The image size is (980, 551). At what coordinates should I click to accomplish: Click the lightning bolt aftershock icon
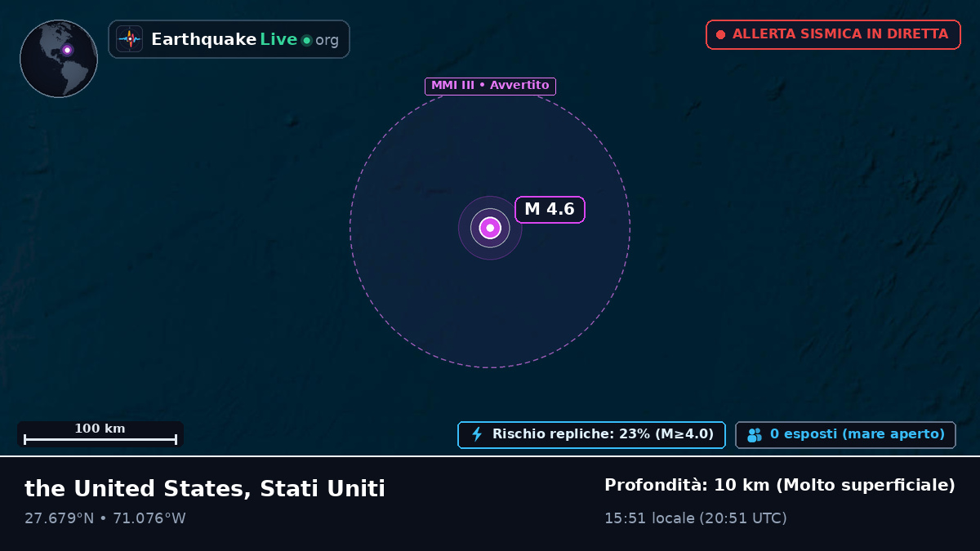pos(478,434)
